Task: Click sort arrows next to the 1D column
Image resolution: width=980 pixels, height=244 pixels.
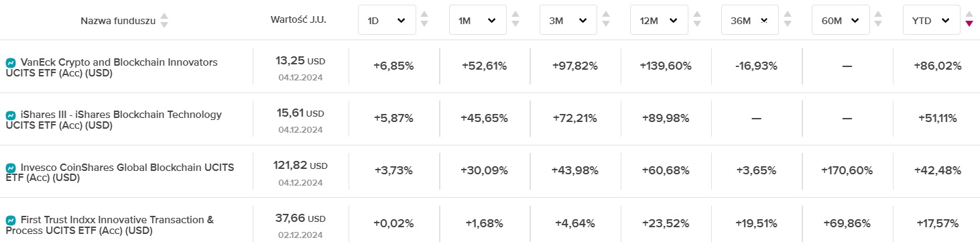Action: [424, 20]
